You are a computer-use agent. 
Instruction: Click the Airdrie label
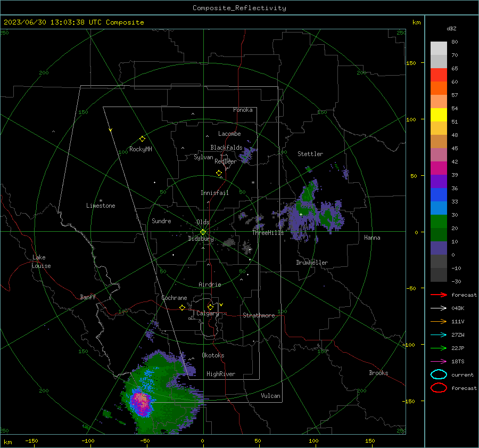coord(210,284)
